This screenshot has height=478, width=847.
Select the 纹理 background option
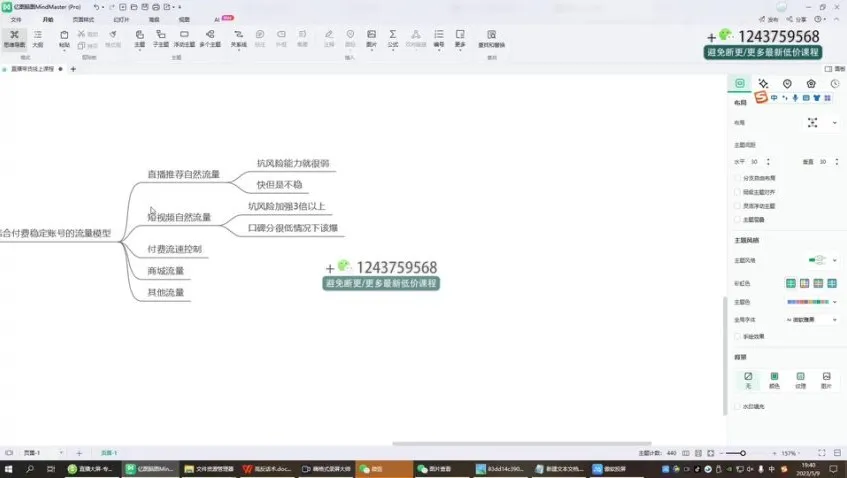tap(800, 380)
